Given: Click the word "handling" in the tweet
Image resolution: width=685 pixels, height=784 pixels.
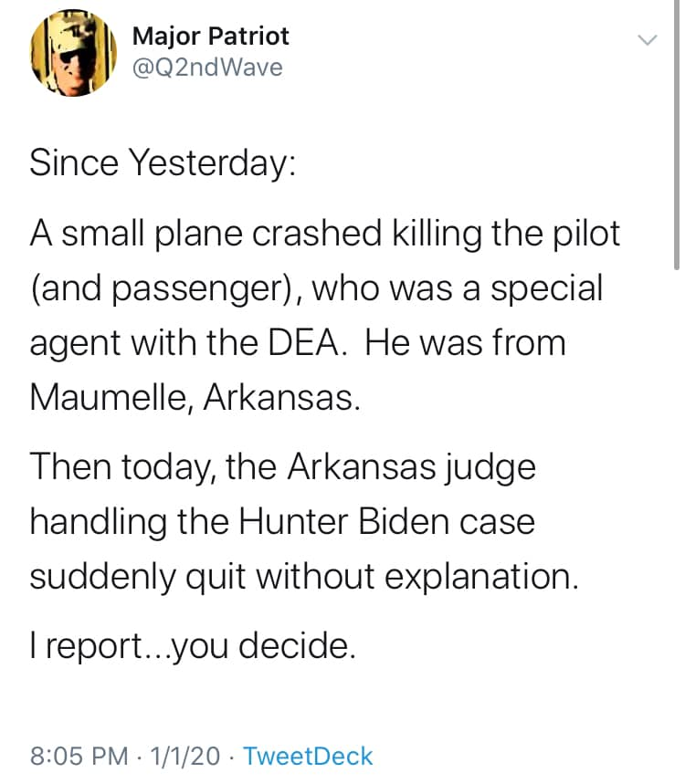Looking at the screenshot, I should coord(98,524).
